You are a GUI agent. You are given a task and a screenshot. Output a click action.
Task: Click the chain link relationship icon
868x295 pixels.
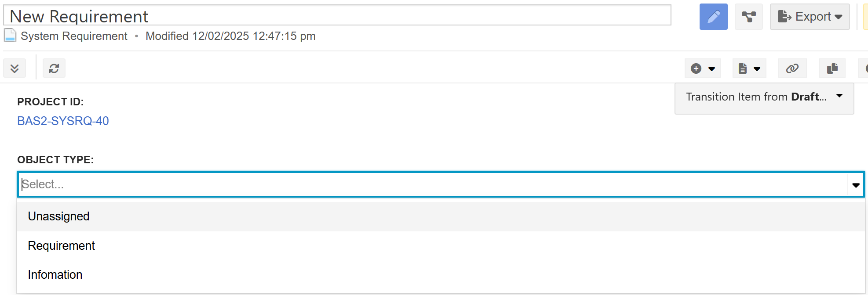point(792,68)
